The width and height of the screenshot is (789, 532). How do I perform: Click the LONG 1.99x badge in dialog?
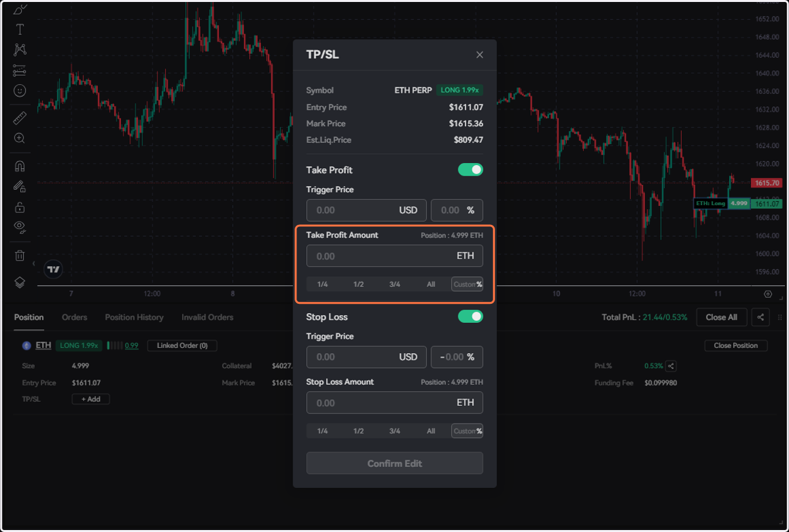coord(460,90)
